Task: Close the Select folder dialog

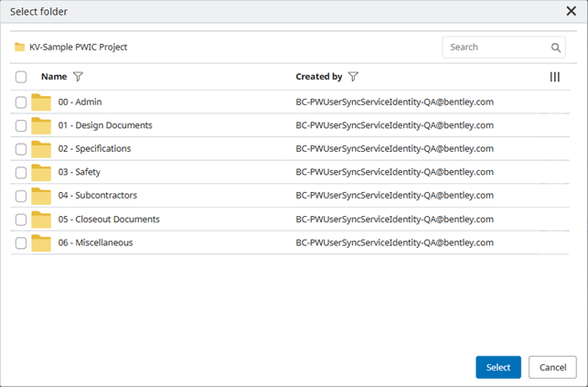Action: (x=571, y=11)
